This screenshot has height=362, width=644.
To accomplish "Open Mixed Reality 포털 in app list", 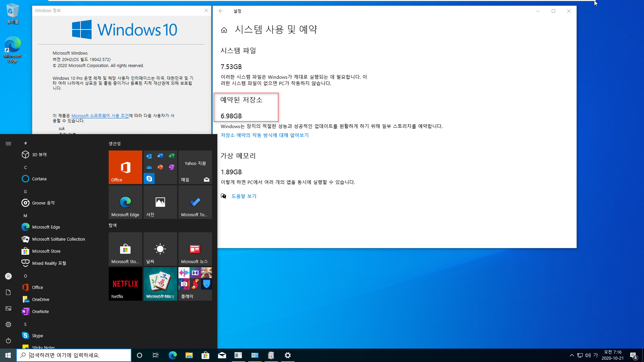I will point(60,263).
